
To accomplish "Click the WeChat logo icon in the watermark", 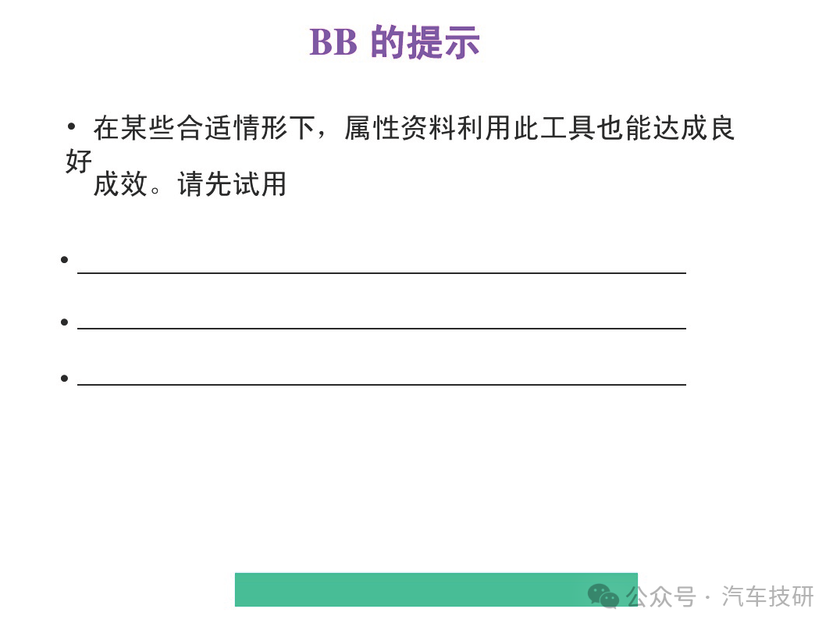I will pos(603,596).
